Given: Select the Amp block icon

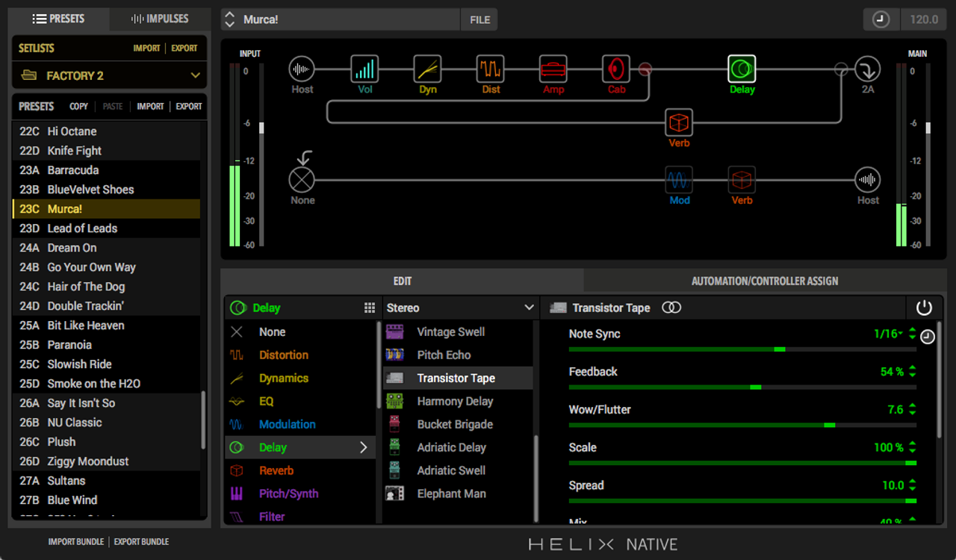Looking at the screenshot, I should [x=553, y=69].
